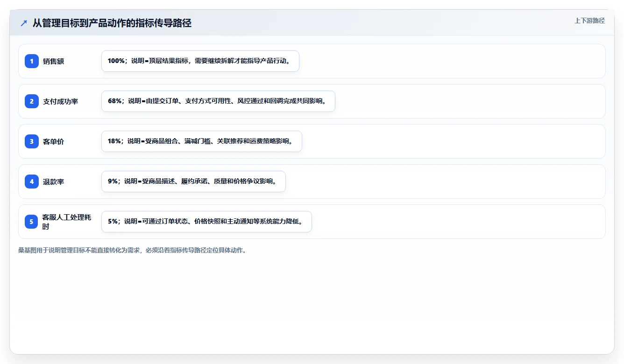This screenshot has width=624, height=364.
Task: Open the 18% 受商品组合 description box
Action: pos(202,141)
